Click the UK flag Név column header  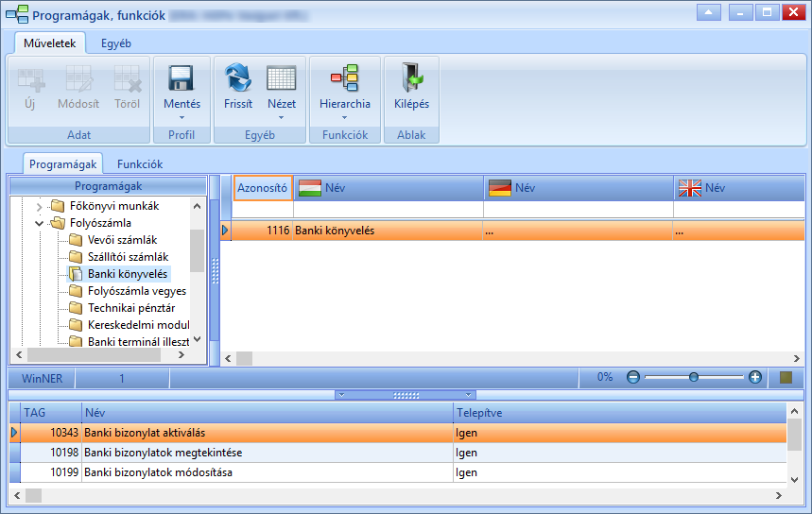point(739,188)
